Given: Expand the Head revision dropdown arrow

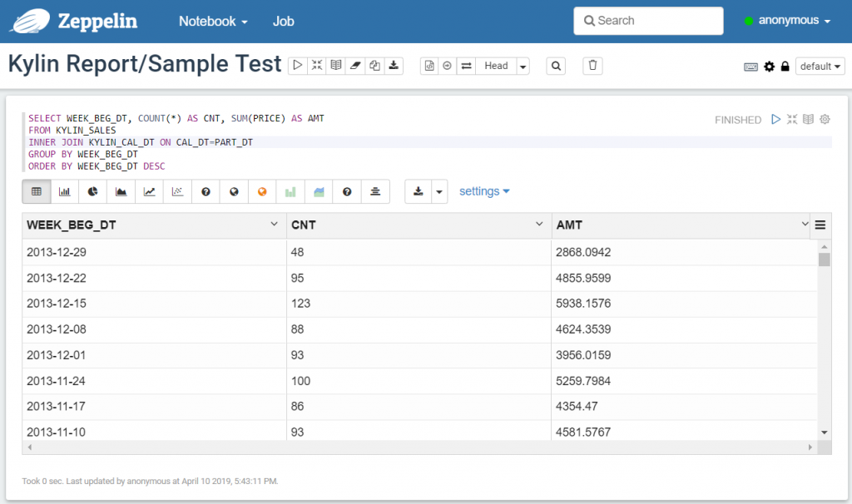Looking at the screenshot, I should pos(523,67).
